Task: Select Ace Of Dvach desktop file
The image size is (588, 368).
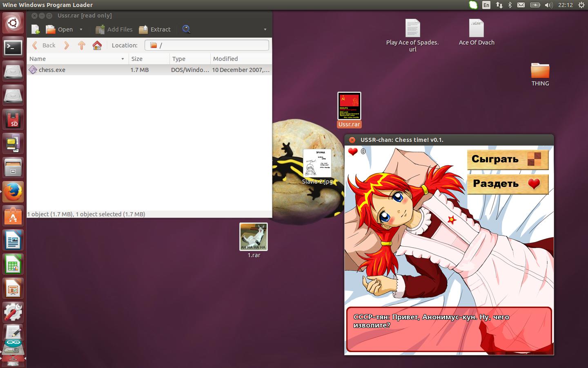Action: [477, 32]
